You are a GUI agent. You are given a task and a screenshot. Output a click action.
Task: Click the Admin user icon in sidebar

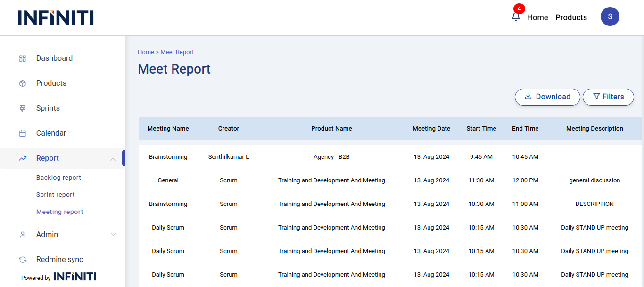23,235
